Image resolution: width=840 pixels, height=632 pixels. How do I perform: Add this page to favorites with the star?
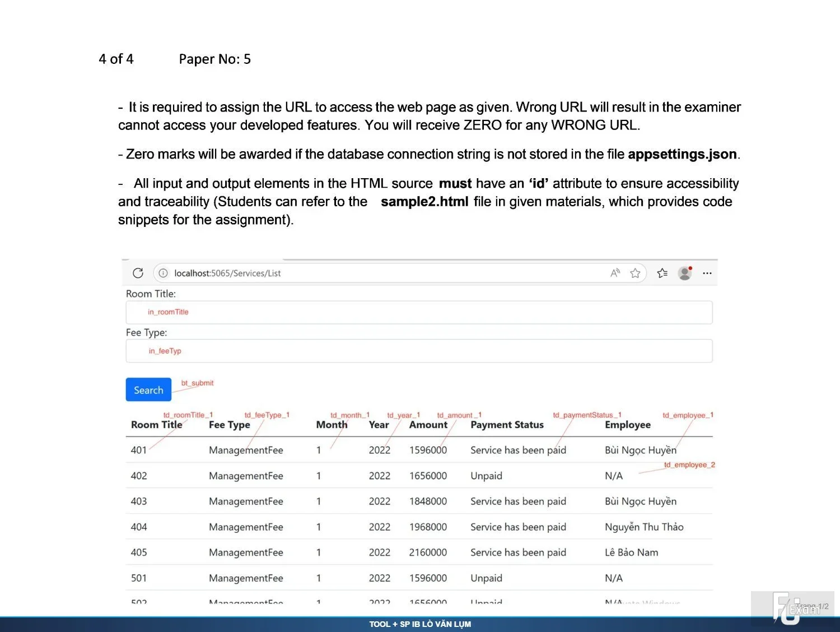coord(635,273)
